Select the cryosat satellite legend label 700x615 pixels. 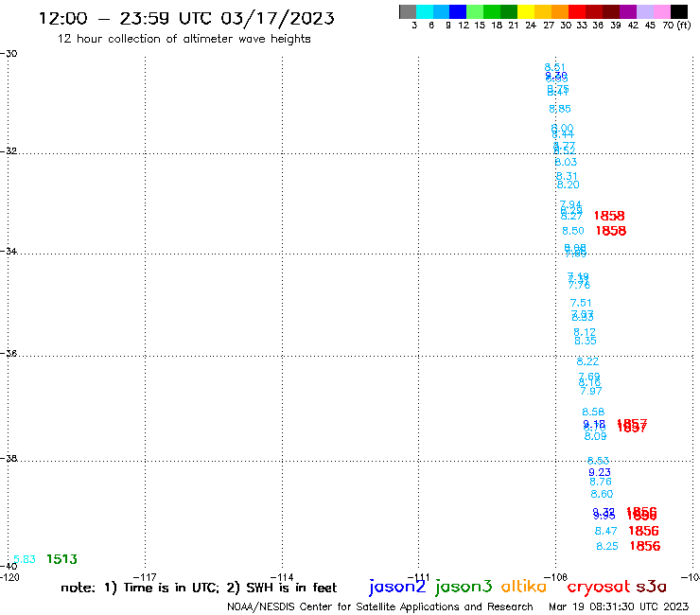[x=599, y=587]
